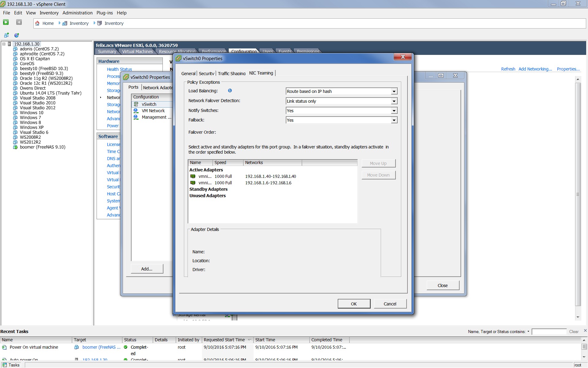Click the Load Balancing info icon
Screen dimensions: 588x368
pos(230,90)
